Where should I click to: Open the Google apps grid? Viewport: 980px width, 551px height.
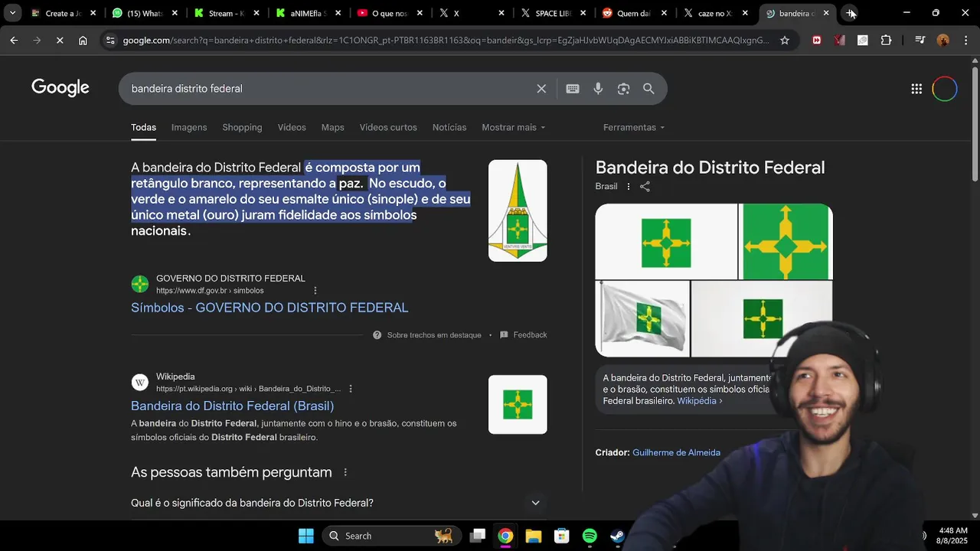coord(916,89)
